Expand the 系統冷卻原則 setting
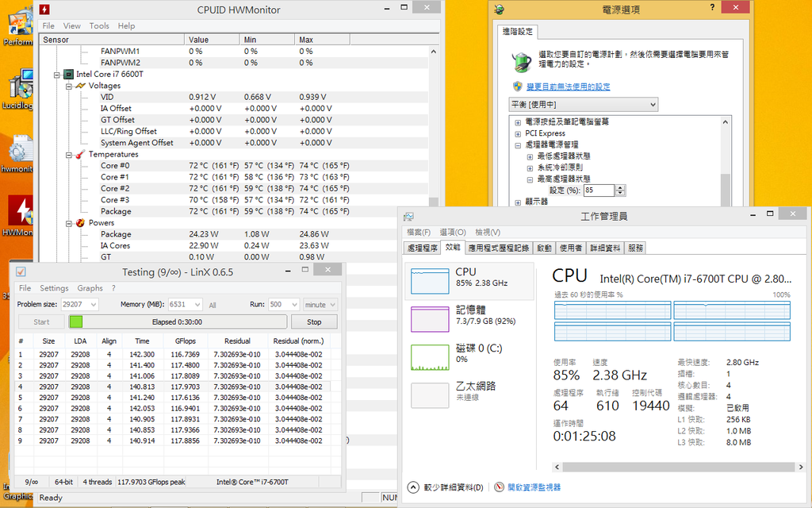Screen dimensions: 812x508 click(x=530, y=168)
